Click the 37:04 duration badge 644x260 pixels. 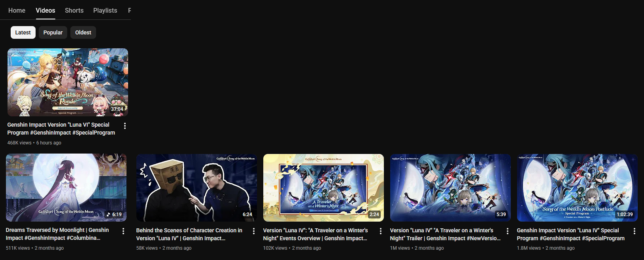coord(117,109)
